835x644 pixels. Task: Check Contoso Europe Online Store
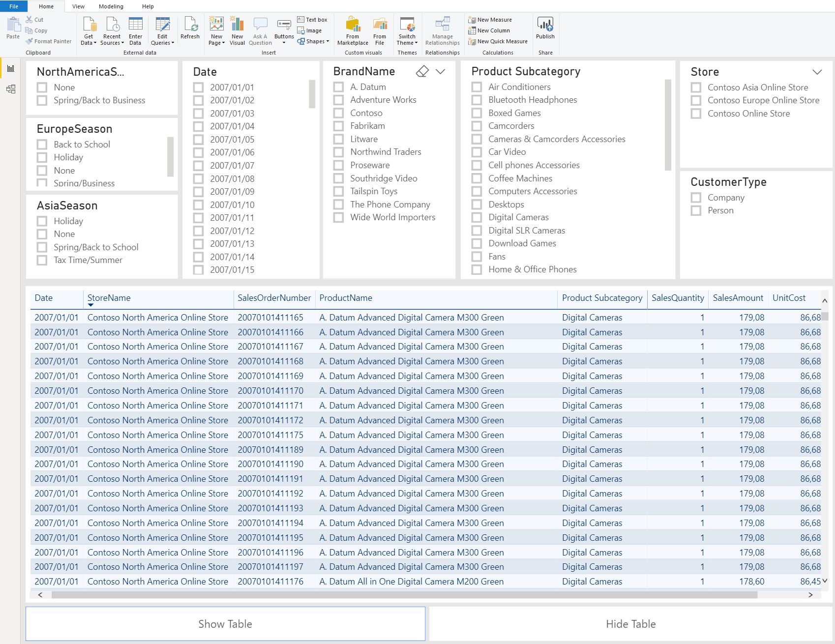point(696,100)
